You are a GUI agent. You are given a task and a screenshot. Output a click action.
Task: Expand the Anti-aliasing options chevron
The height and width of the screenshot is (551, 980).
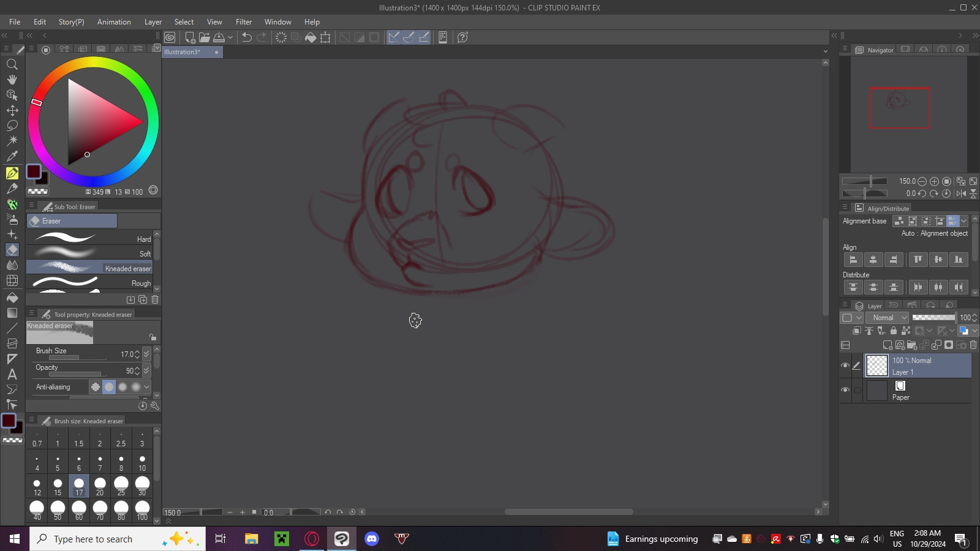[146, 387]
